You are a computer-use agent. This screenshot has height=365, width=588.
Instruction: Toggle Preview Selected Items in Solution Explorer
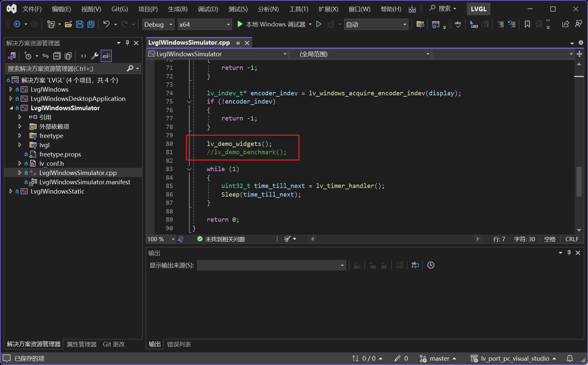106,56
